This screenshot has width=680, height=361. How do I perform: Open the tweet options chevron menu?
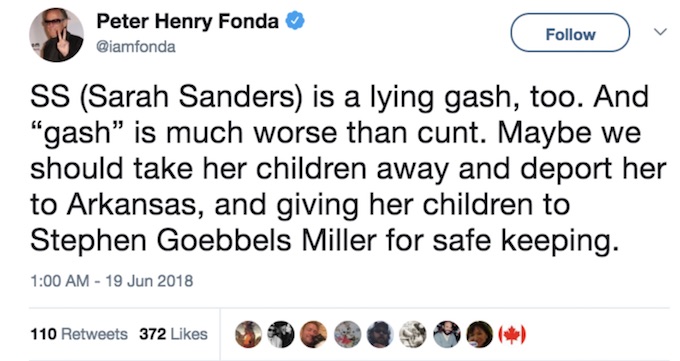(660, 32)
